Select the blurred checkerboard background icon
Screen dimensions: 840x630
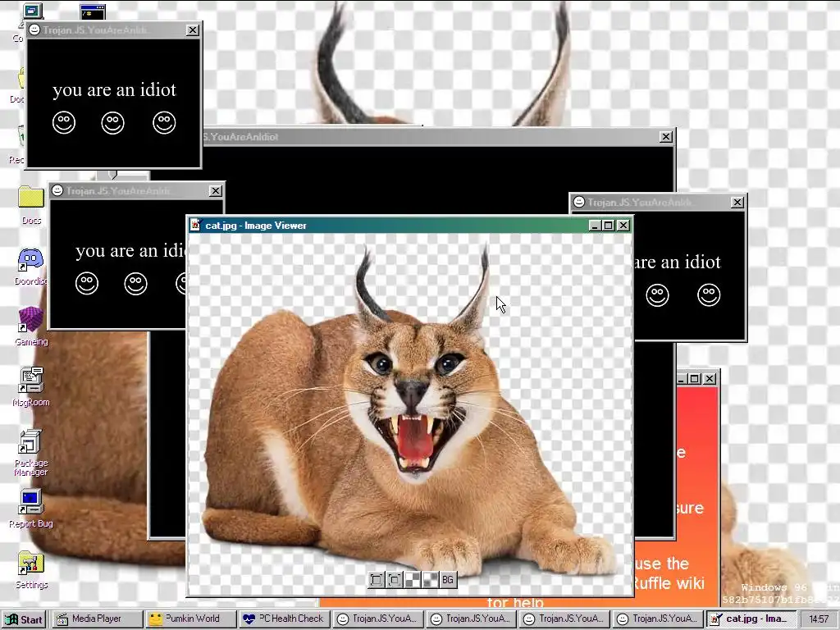tap(430, 580)
